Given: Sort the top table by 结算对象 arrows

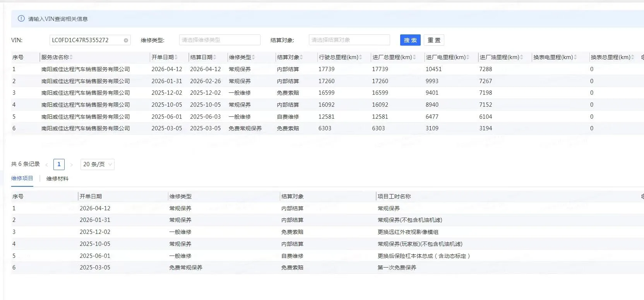Looking at the screenshot, I should pos(301,57).
